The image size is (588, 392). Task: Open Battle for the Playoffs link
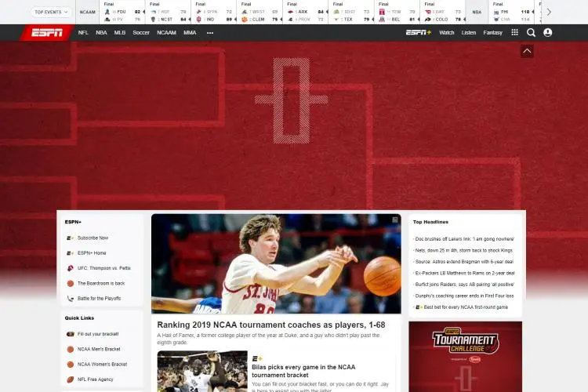point(99,299)
